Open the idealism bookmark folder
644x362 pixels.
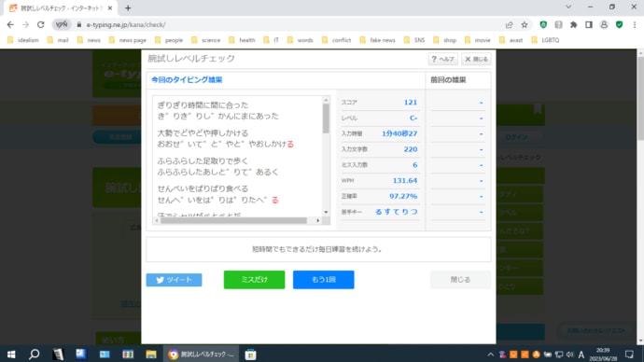tap(23, 40)
